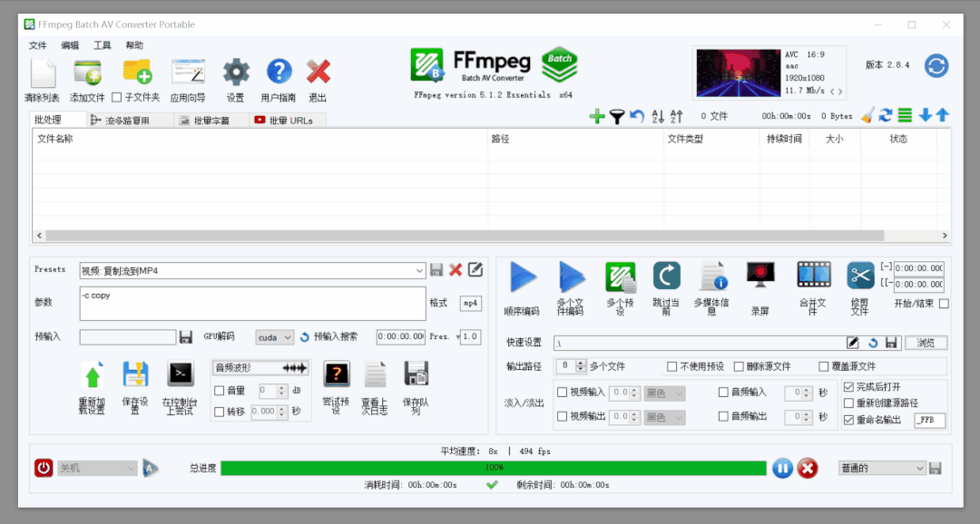
Task: Click the 浏览 browse button for output path
Action: point(926,342)
